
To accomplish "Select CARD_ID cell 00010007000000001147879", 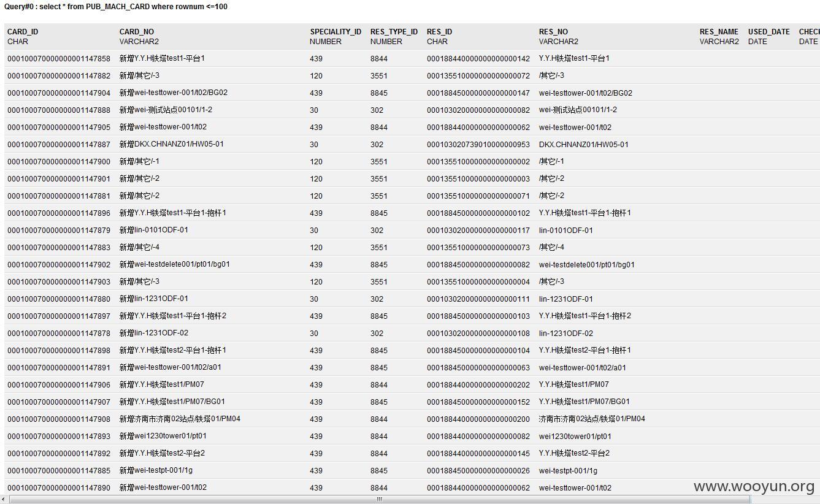I will click(x=59, y=231).
